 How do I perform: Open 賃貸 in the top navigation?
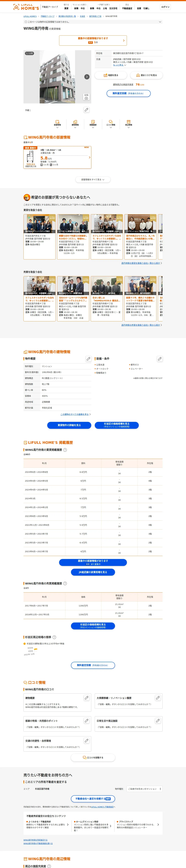(x=66, y=8)
